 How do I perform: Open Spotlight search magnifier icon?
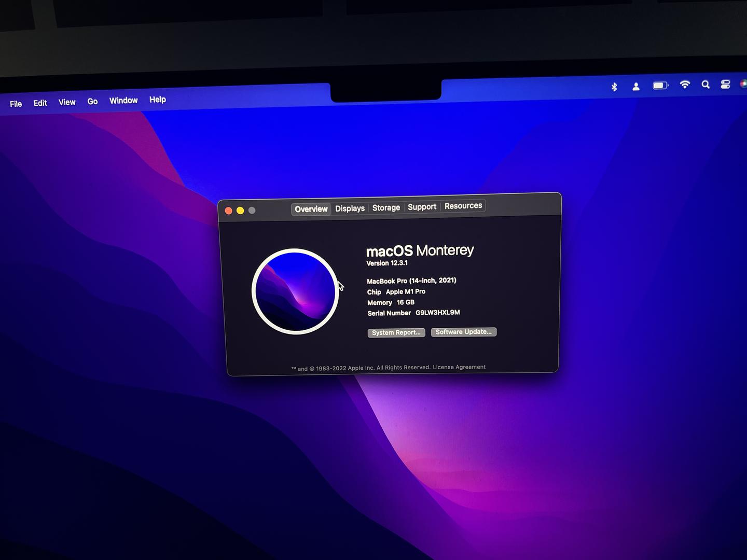pos(706,84)
